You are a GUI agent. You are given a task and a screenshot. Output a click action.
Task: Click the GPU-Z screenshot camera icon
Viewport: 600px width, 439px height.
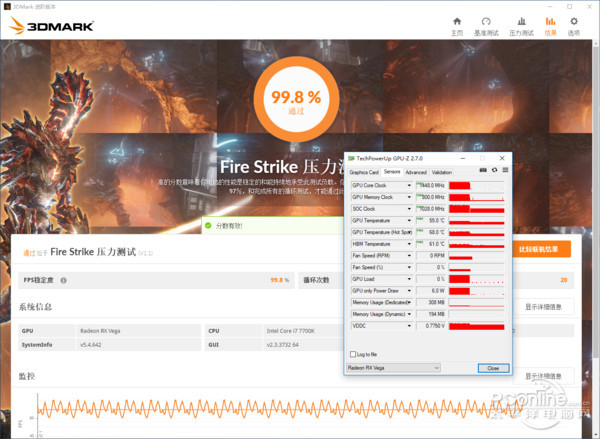483,170
